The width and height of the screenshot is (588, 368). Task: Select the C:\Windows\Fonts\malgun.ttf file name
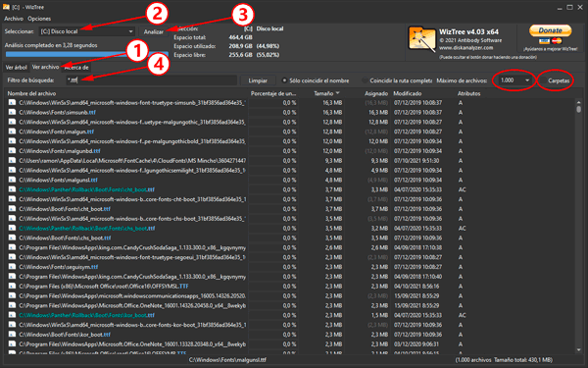(x=56, y=131)
